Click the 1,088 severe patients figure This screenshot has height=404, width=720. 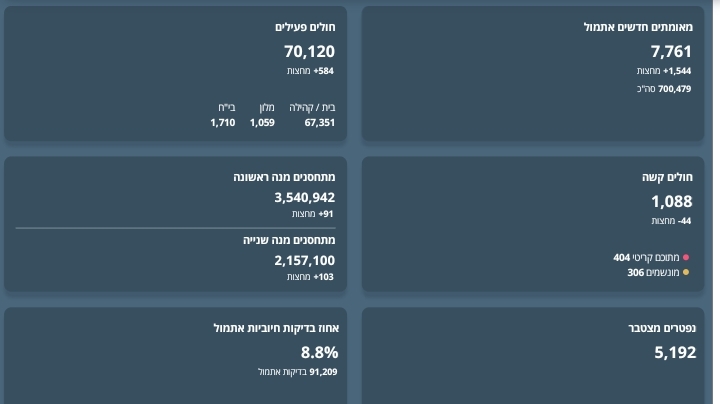671,202
